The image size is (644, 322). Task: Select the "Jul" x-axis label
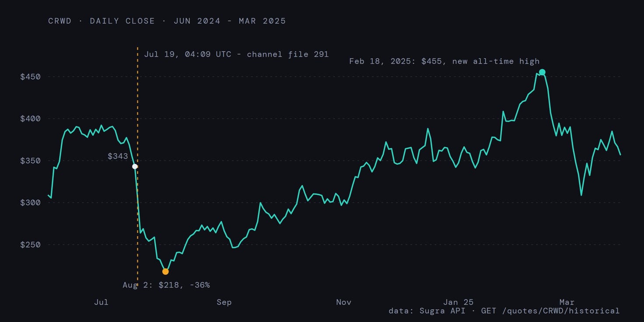click(x=101, y=302)
